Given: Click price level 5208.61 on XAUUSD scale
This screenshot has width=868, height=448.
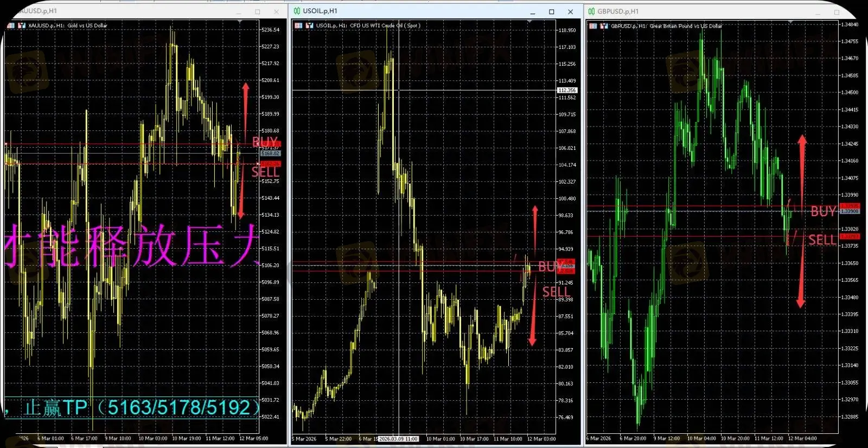Looking at the screenshot, I should click(x=271, y=80).
